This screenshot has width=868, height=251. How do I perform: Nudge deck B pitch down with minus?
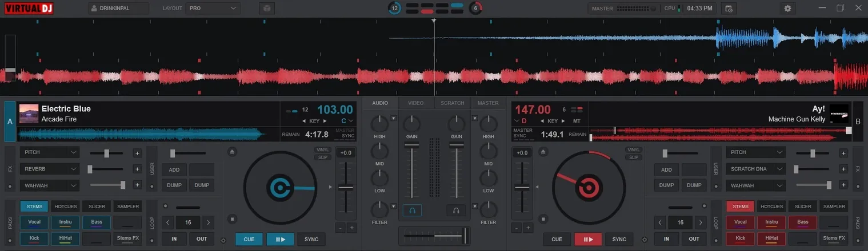click(516, 228)
